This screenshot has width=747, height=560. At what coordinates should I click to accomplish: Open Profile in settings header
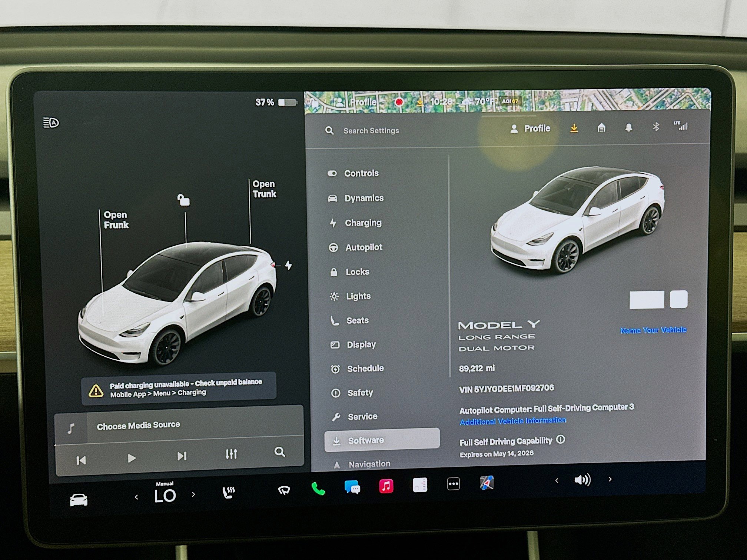(530, 129)
